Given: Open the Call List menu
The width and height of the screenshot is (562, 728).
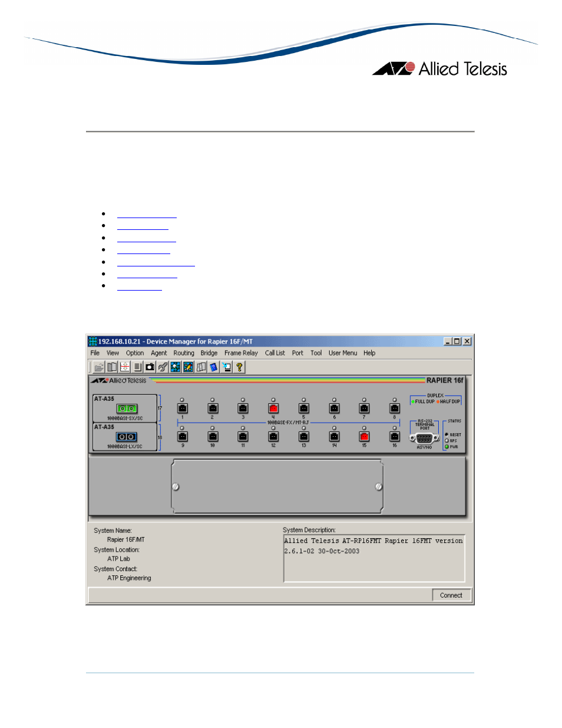Looking at the screenshot, I should [275, 353].
